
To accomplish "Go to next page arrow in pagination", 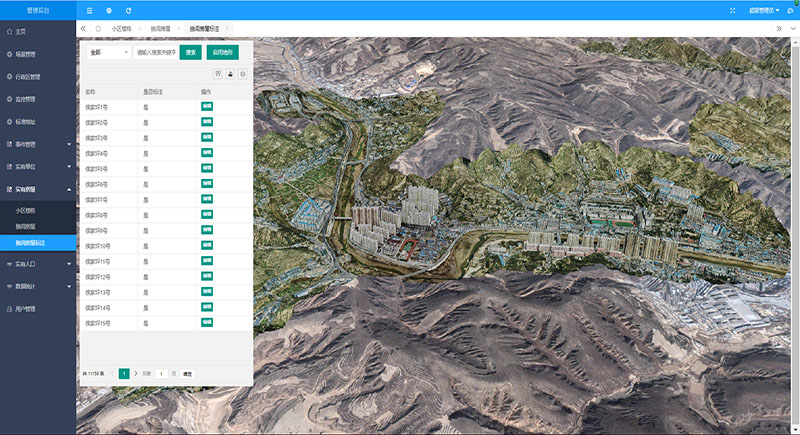I will (136, 374).
